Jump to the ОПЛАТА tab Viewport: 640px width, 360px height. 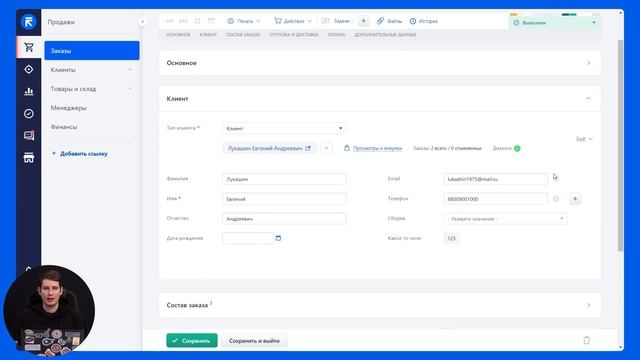pyautogui.click(x=336, y=35)
